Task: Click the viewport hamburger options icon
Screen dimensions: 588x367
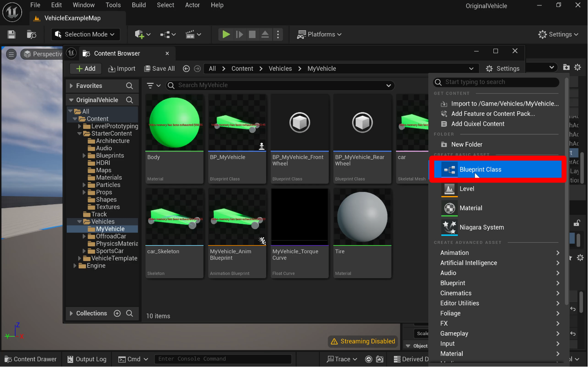Action: click(11, 54)
